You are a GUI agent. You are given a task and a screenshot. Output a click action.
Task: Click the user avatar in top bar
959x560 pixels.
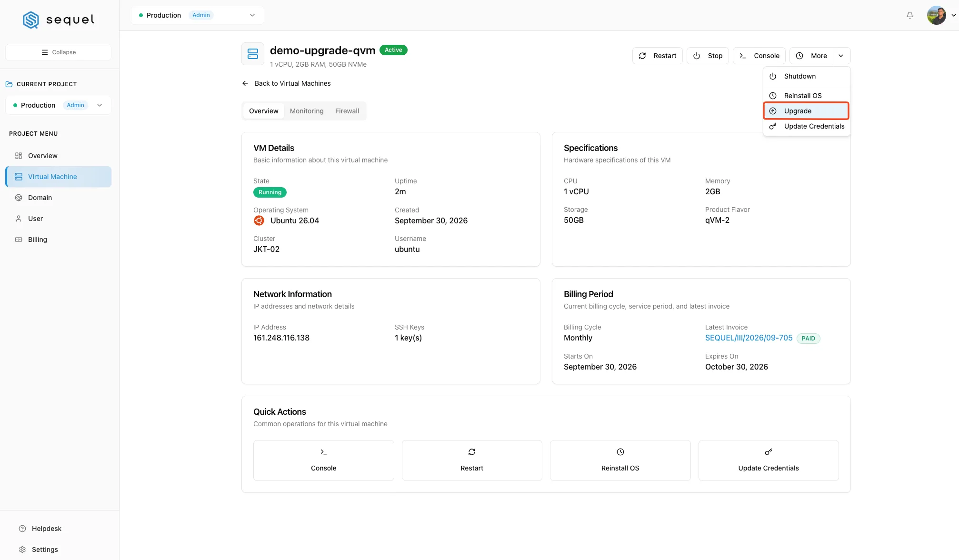point(936,15)
